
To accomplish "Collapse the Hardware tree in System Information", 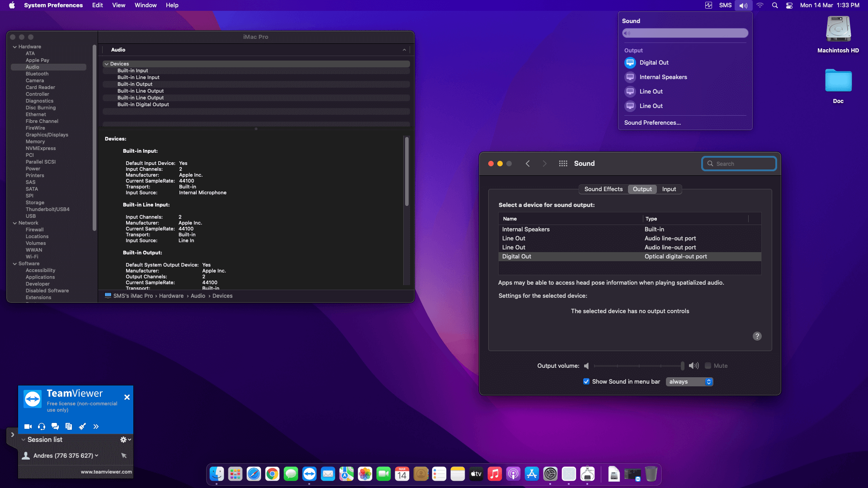I will [x=15, y=47].
